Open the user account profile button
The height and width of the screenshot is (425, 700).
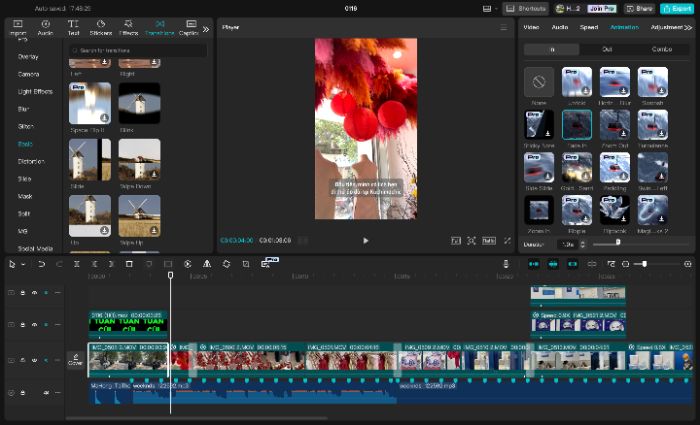(567, 8)
